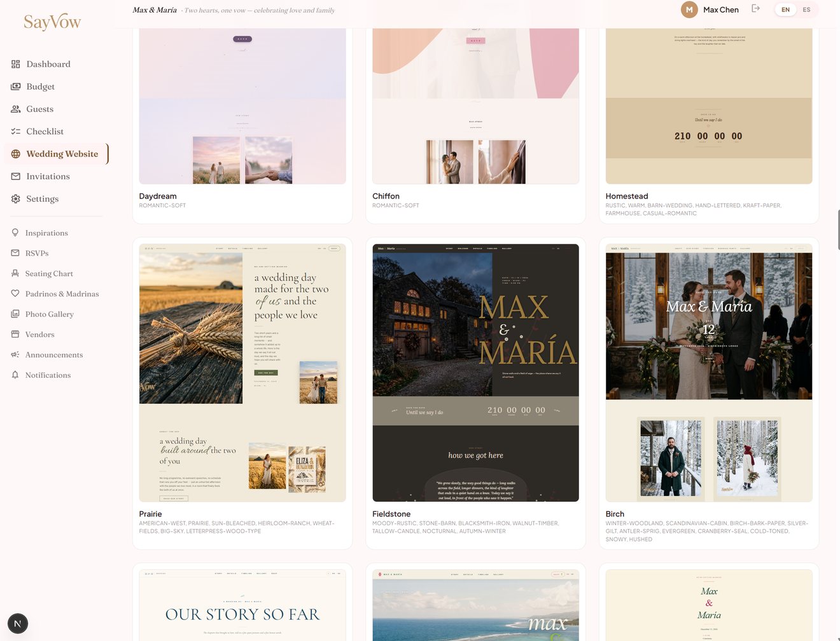
Task: Click the Daydream template name
Action: [158, 196]
